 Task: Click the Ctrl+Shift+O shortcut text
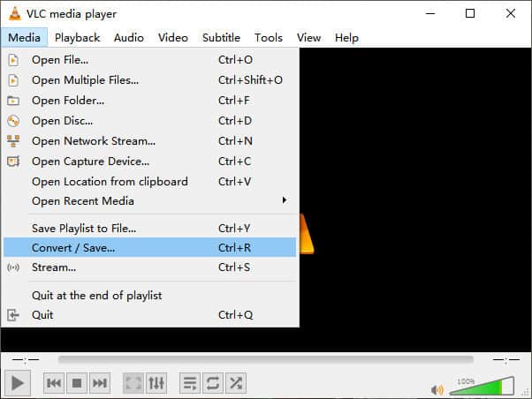(250, 80)
